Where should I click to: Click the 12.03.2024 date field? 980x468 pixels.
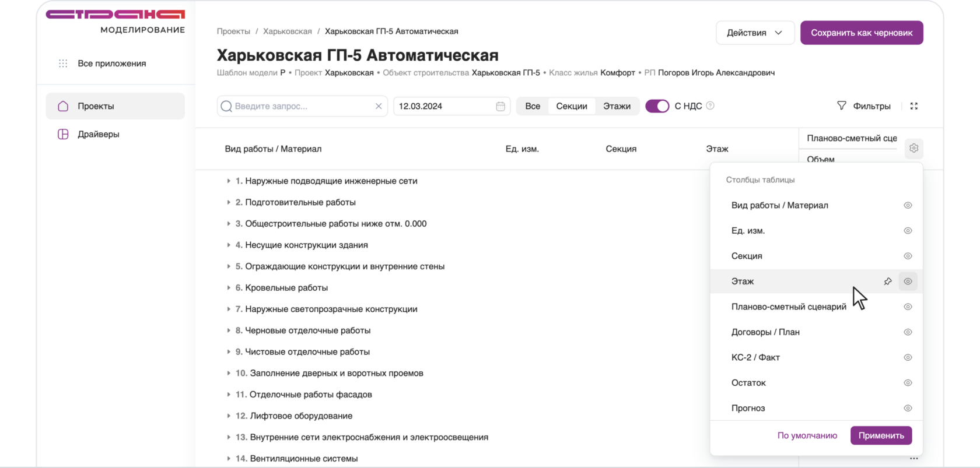point(452,106)
